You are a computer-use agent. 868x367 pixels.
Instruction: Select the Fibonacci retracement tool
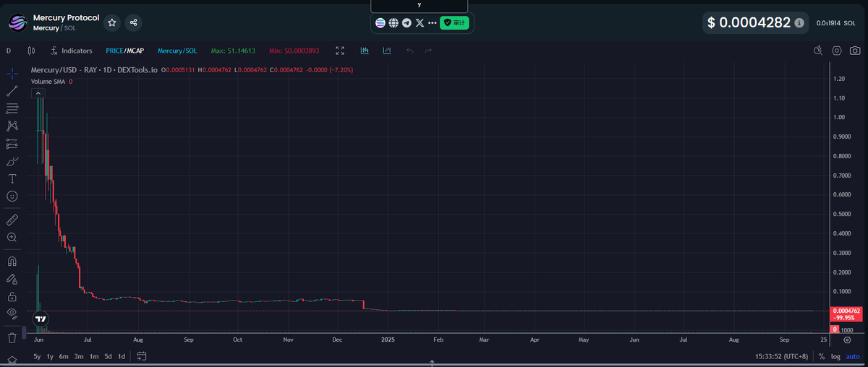(12, 108)
